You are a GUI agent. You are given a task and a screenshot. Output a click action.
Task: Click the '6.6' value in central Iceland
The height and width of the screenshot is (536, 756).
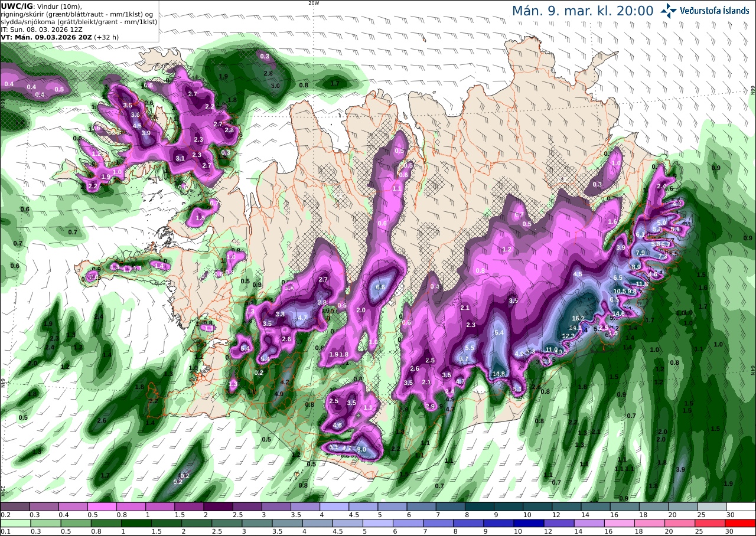pos(380,287)
